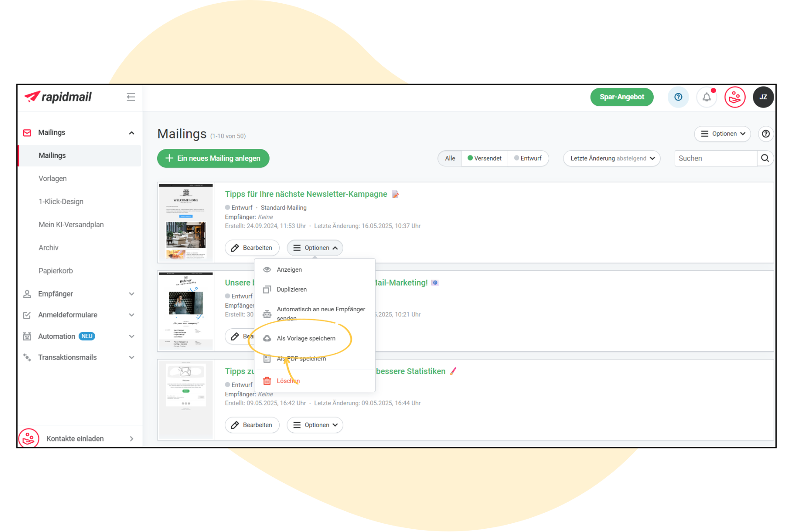793x532 pixels.
Task: Filter mailings by Versendet
Action: pos(485,158)
